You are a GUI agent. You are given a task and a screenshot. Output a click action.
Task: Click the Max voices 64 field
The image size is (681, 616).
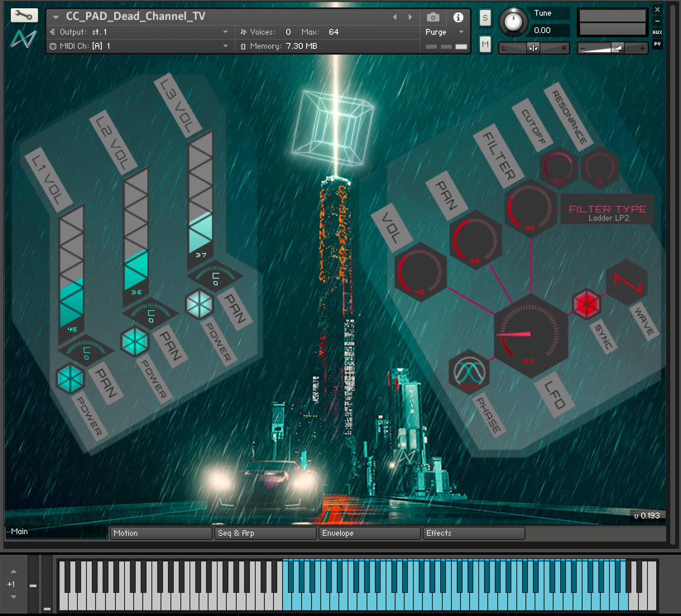click(x=333, y=32)
